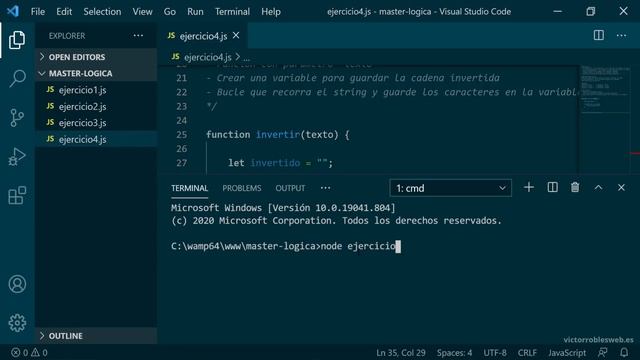
Task: Open the Edit menu
Action: 64,11
